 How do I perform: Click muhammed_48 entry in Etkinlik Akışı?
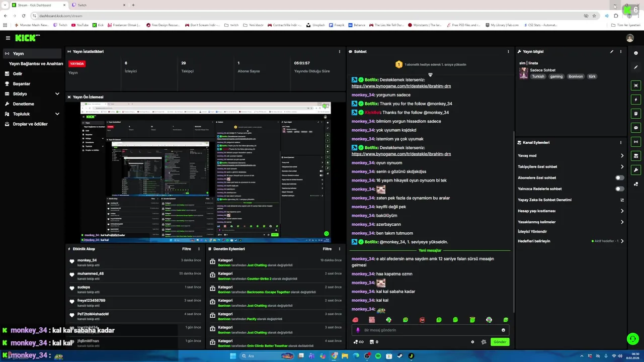click(x=136, y=276)
